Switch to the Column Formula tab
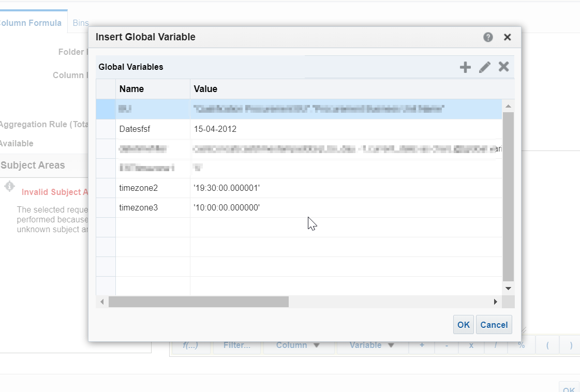580x392 pixels. (31, 23)
